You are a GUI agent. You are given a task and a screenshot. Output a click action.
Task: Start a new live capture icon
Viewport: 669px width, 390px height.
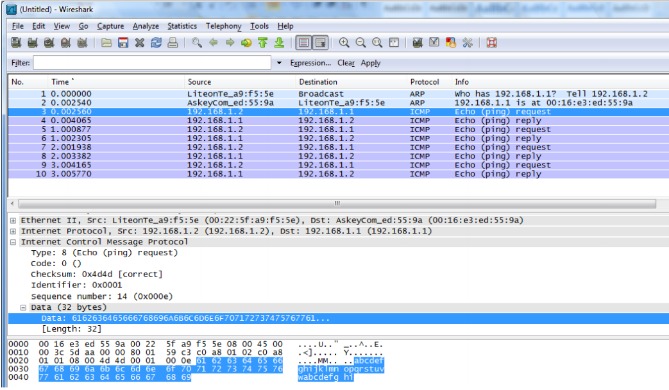point(49,43)
